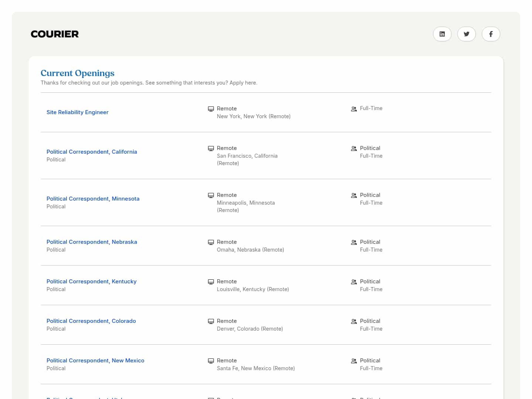This screenshot has height=399, width=532.
Task: Click people icon in Kentucky correspondent row
Action: (x=354, y=282)
